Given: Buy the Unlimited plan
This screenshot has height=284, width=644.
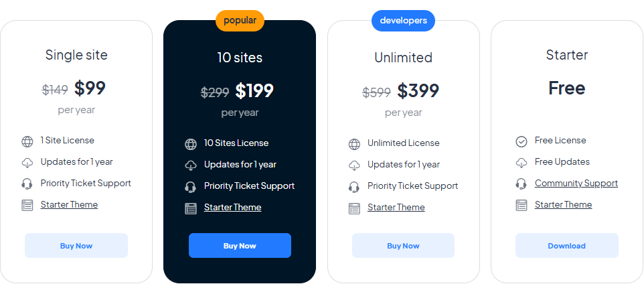Looking at the screenshot, I should [403, 246].
